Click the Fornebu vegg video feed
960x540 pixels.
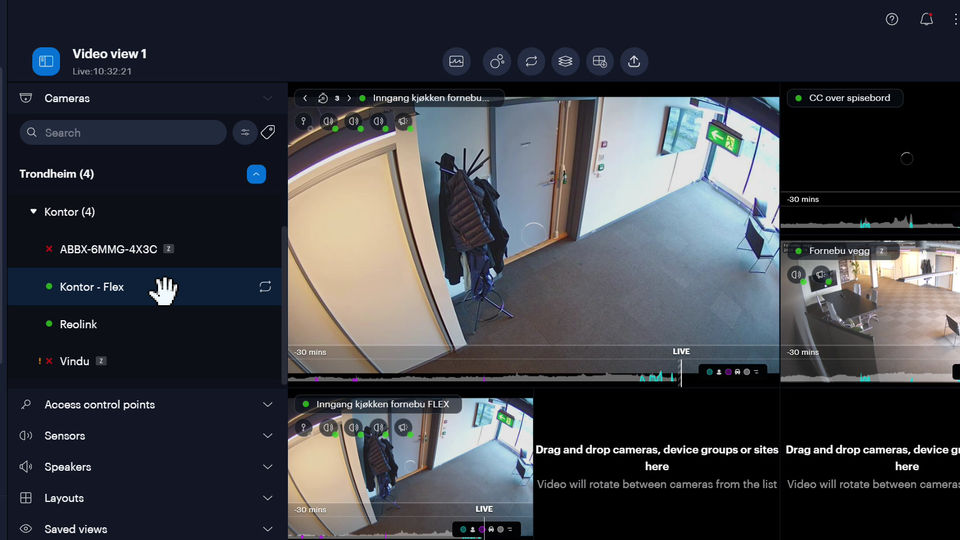tap(870, 312)
